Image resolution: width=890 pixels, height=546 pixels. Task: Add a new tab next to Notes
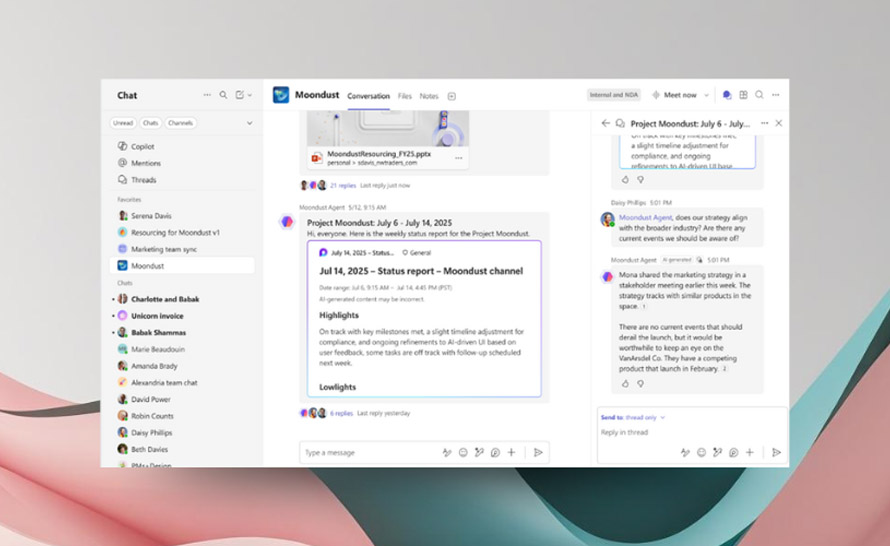(x=452, y=96)
